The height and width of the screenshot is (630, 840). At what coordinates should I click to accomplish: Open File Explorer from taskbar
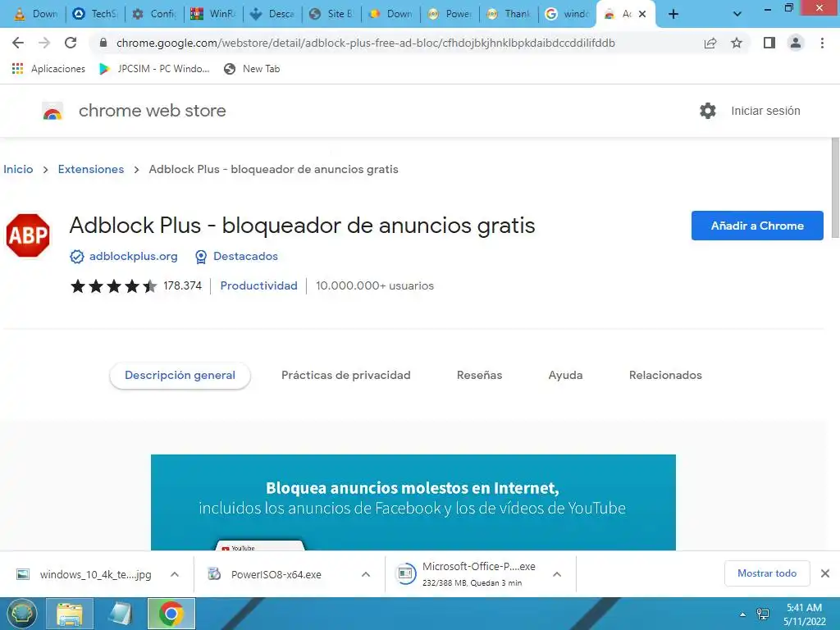pos(70,614)
